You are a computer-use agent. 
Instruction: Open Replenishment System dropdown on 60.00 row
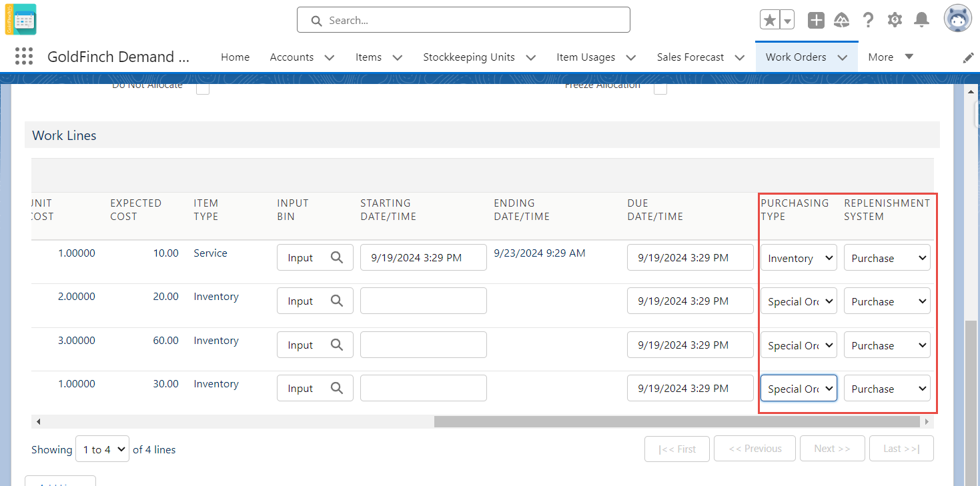887,345
